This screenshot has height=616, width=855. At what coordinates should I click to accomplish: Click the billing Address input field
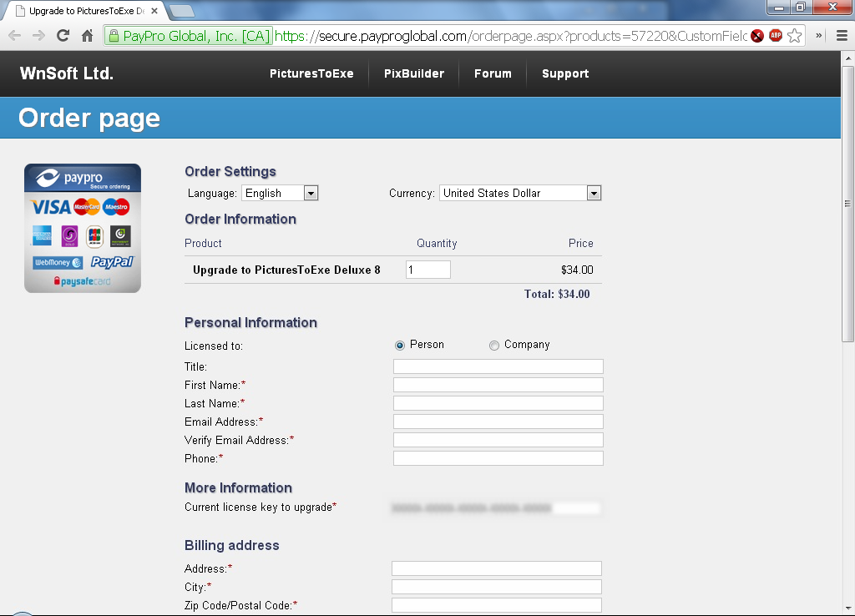[497, 568]
